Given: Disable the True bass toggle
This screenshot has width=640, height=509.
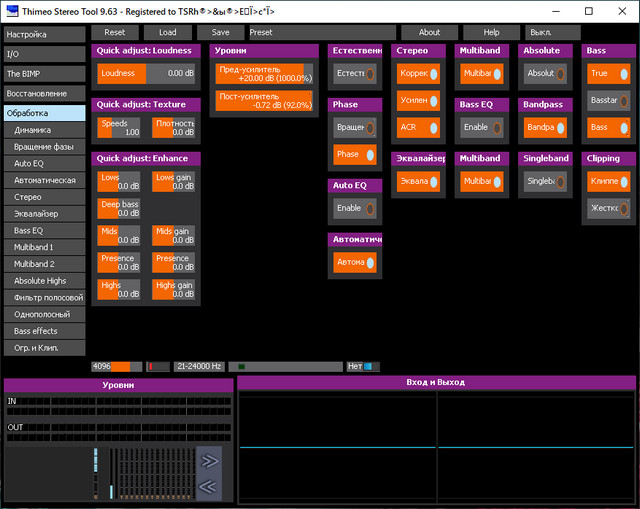Looking at the screenshot, I should 609,73.
